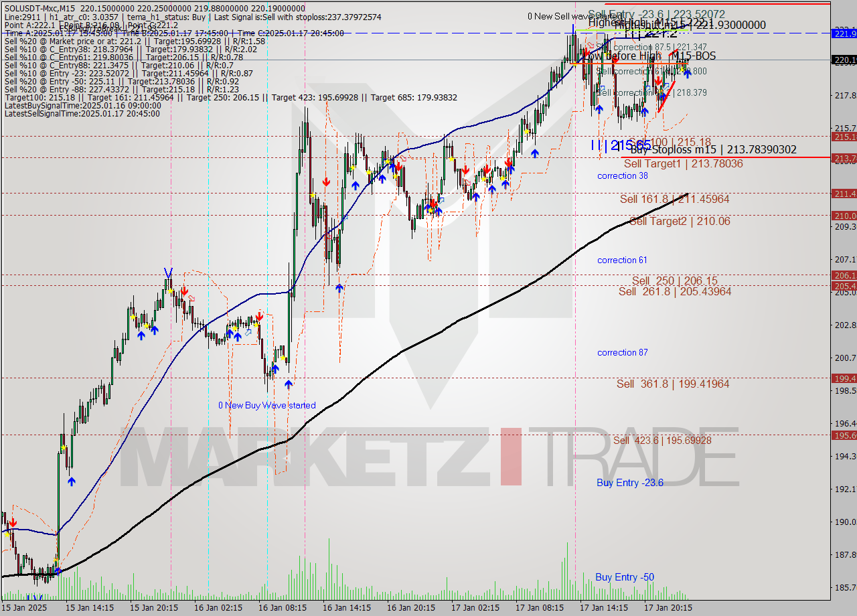Image resolution: width=857 pixels, height=616 pixels.
Task: Select the Sell 161.8 | 211.45964 label
Action: click(674, 199)
